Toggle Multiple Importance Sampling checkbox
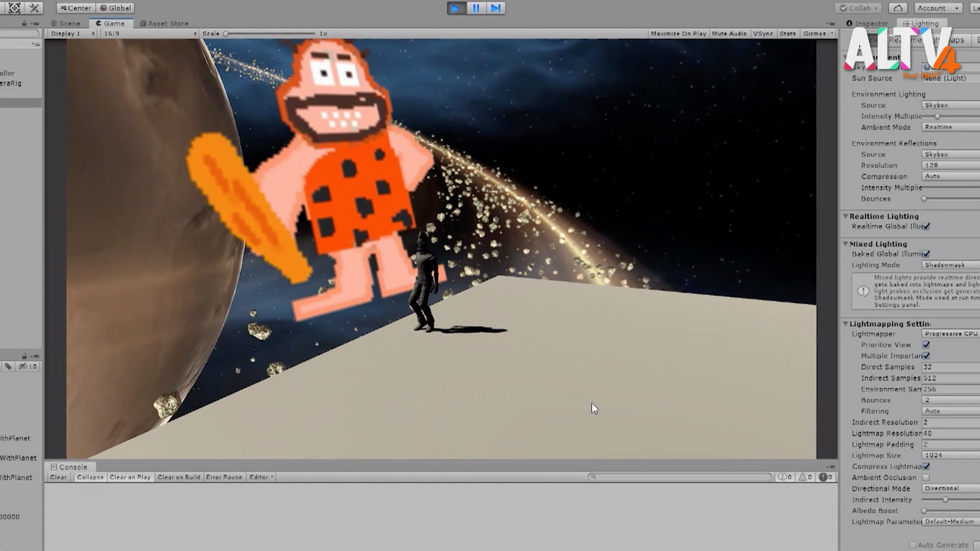The height and width of the screenshot is (551, 980). (926, 356)
